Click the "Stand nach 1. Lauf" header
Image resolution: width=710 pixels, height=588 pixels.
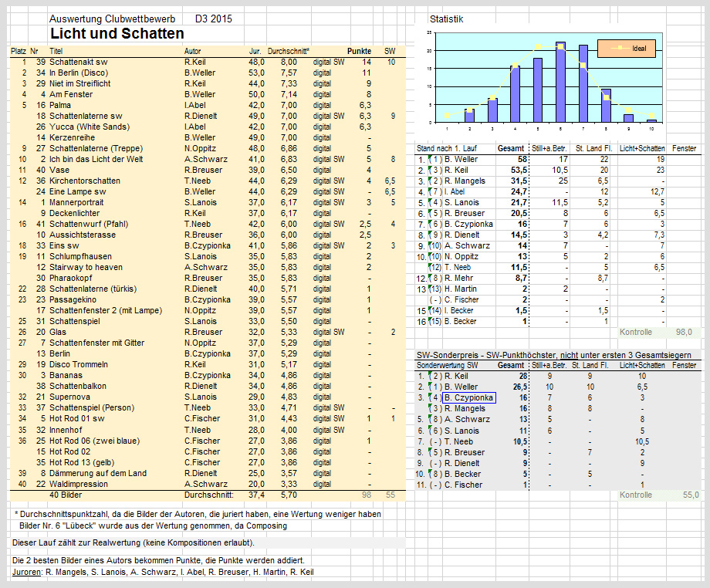coord(447,148)
